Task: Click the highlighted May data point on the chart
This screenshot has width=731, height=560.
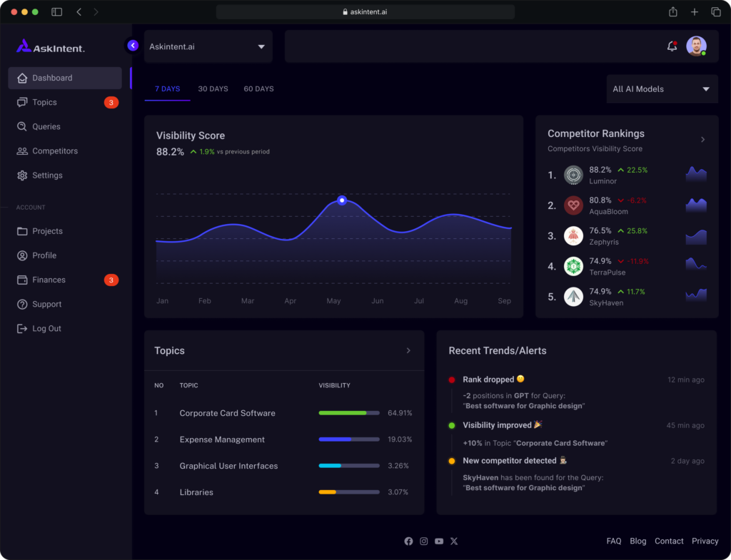Action: (x=342, y=200)
